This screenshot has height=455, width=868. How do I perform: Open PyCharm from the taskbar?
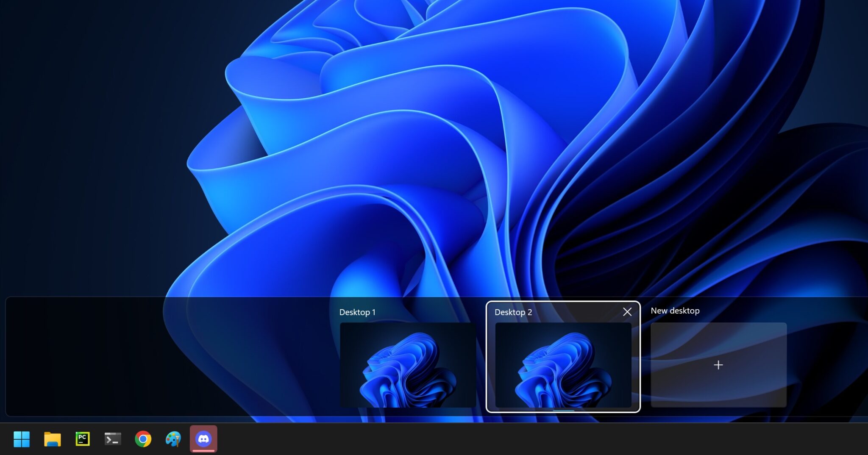click(x=83, y=439)
